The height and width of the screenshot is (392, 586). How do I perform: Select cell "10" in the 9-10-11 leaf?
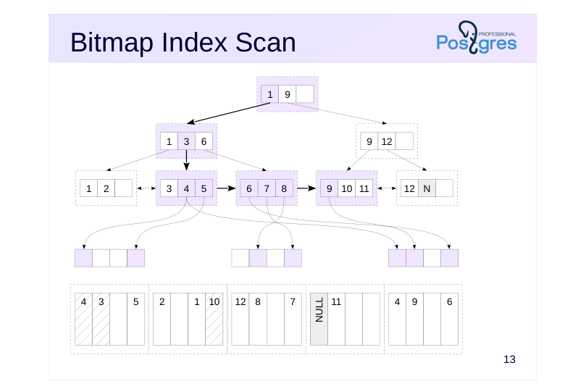point(347,188)
